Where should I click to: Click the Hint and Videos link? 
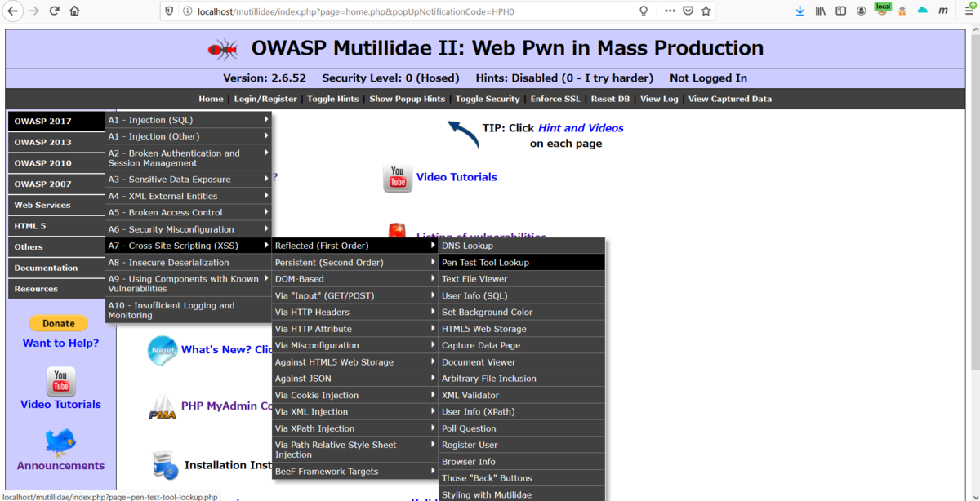tap(581, 128)
